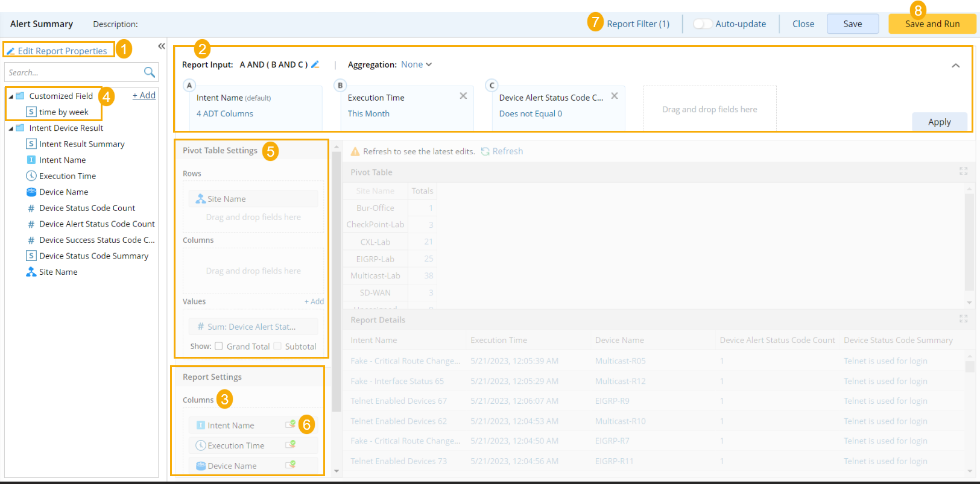Collapse the Customized Field tree node

point(11,96)
